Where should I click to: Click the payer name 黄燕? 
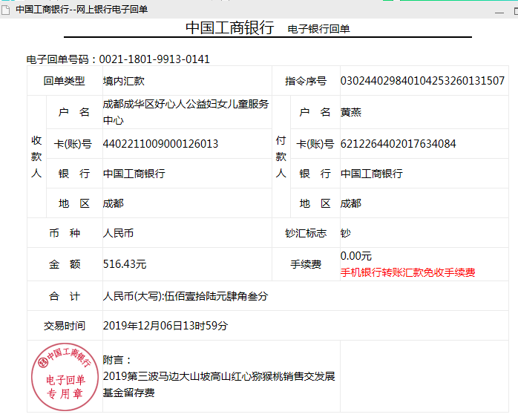(351, 112)
